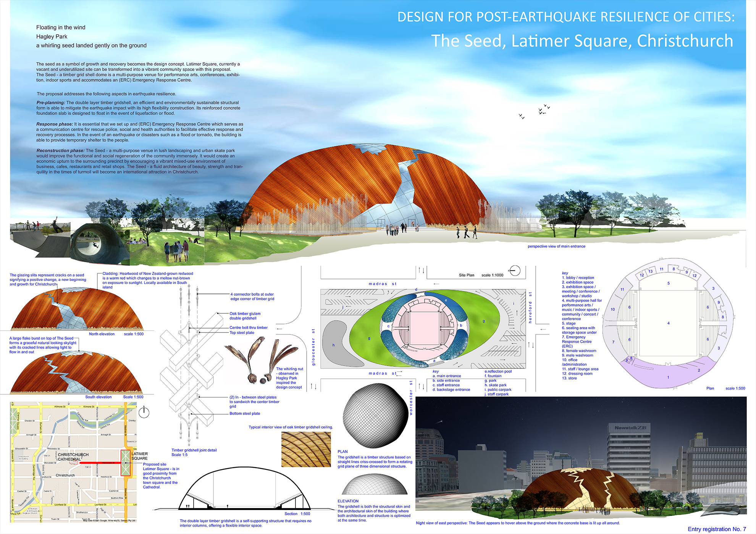
Task: Click the compass north arrow beside the street map
Action: point(144,412)
